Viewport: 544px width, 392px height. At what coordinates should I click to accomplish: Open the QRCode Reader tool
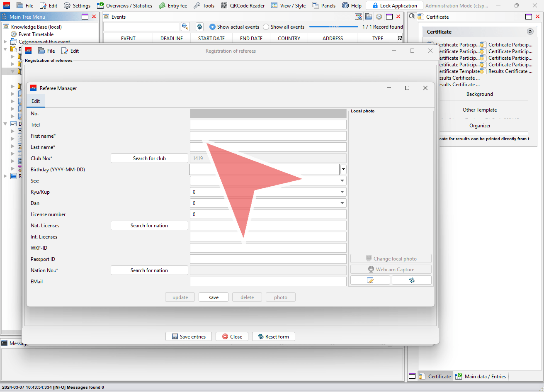[x=243, y=5]
